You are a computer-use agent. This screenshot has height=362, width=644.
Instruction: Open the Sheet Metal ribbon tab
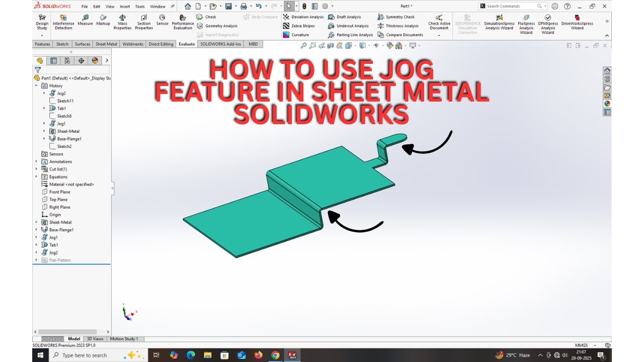pos(106,44)
